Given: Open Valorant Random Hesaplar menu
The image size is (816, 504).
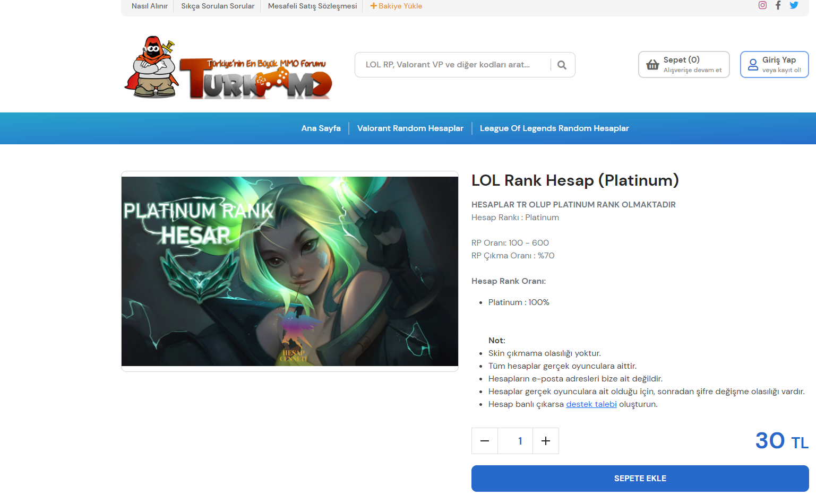Looking at the screenshot, I should coord(410,128).
